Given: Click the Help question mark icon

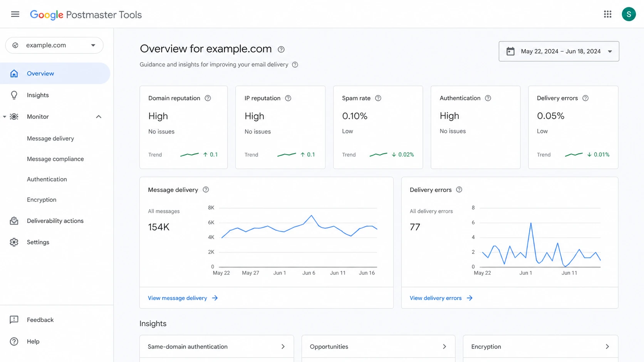Looking at the screenshot, I should pyautogui.click(x=14, y=341).
